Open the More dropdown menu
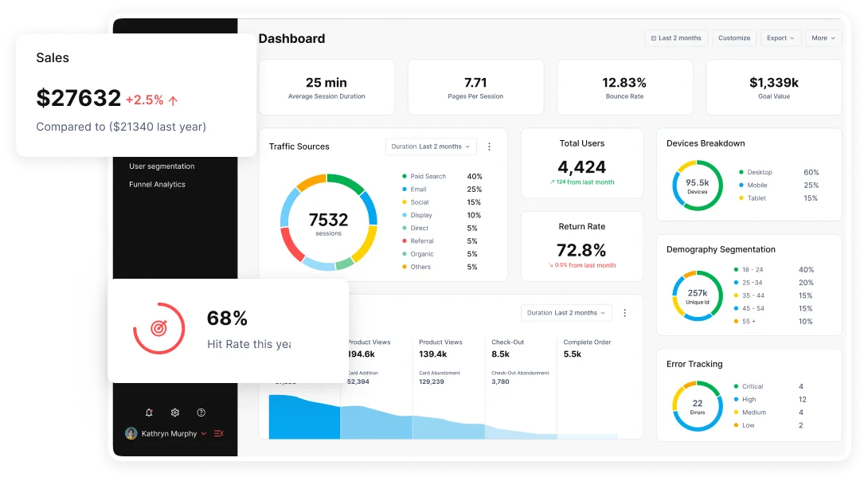Image resolution: width=868 pixels, height=481 pixels. point(823,38)
